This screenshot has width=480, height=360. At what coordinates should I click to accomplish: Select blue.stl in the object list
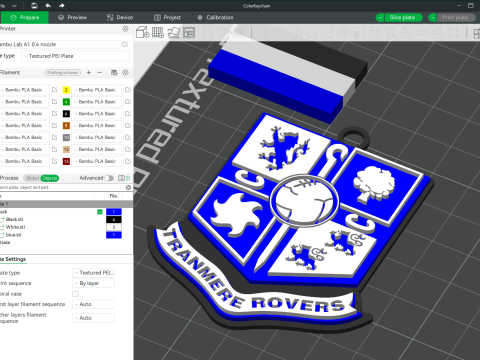(x=13, y=235)
